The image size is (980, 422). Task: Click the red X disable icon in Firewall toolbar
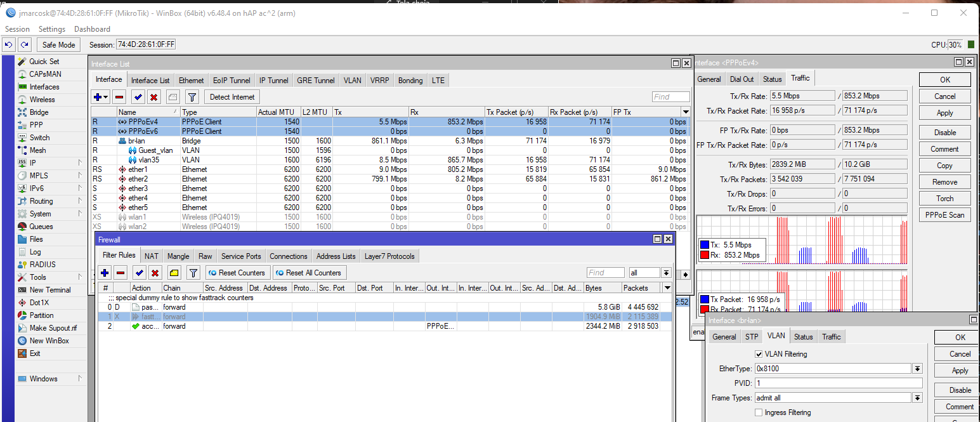[155, 273]
